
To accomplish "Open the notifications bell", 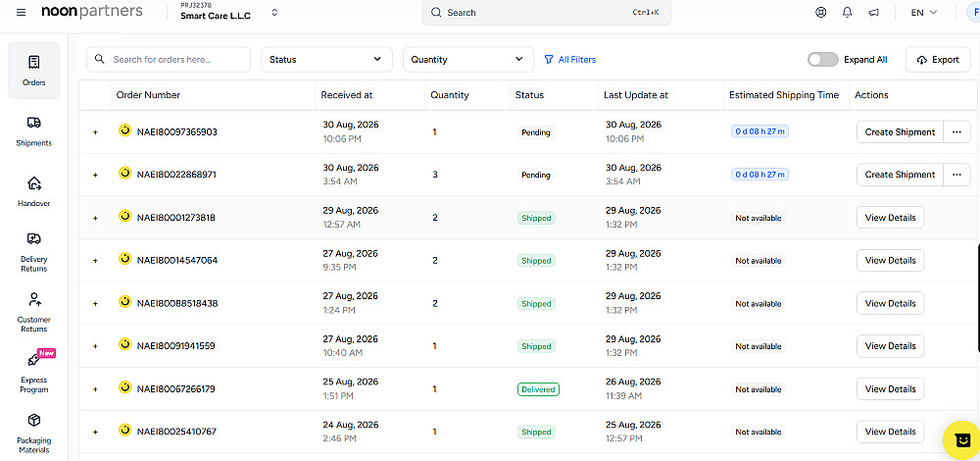I will pos(848,13).
